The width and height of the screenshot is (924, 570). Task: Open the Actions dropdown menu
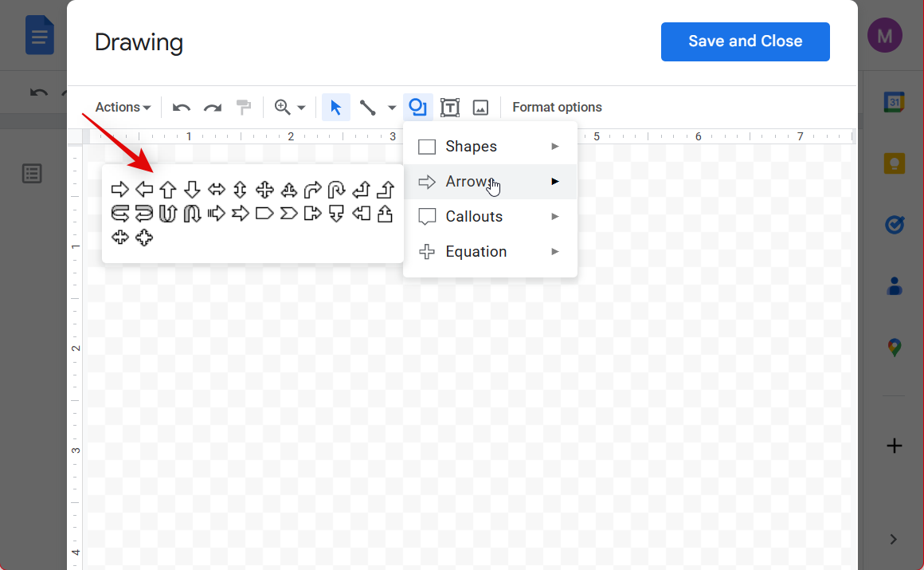click(x=123, y=108)
